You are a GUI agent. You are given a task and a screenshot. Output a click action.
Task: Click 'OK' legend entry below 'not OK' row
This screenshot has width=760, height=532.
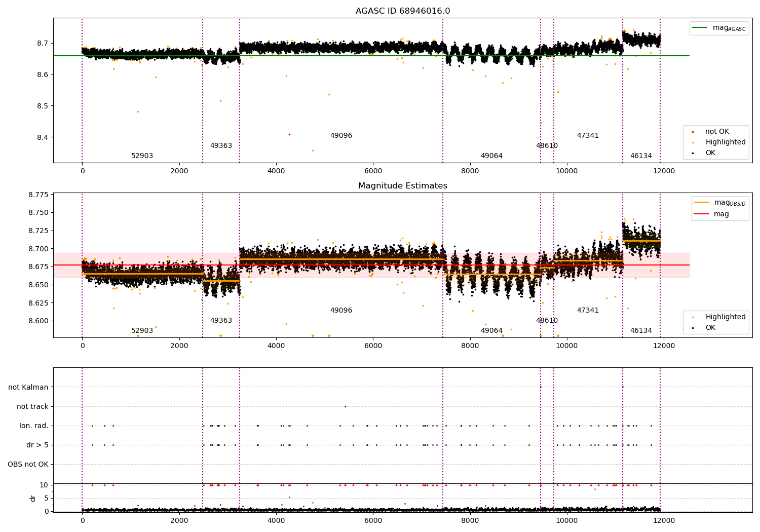[710, 153]
